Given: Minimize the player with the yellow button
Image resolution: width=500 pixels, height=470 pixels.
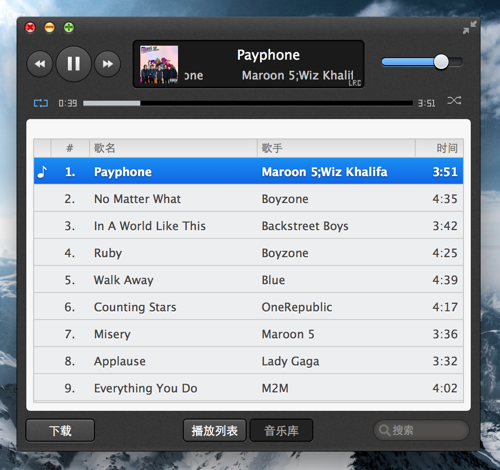Looking at the screenshot, I should pos(49,27).
